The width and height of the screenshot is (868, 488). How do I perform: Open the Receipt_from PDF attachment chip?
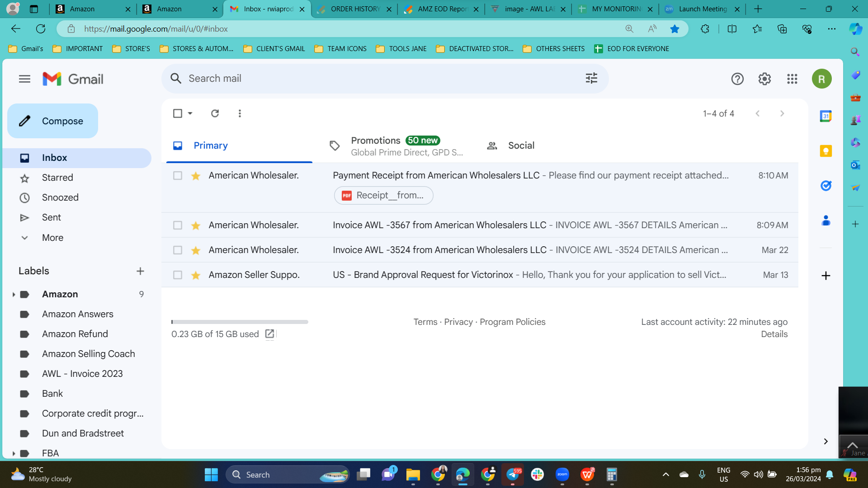pos(383,195)
